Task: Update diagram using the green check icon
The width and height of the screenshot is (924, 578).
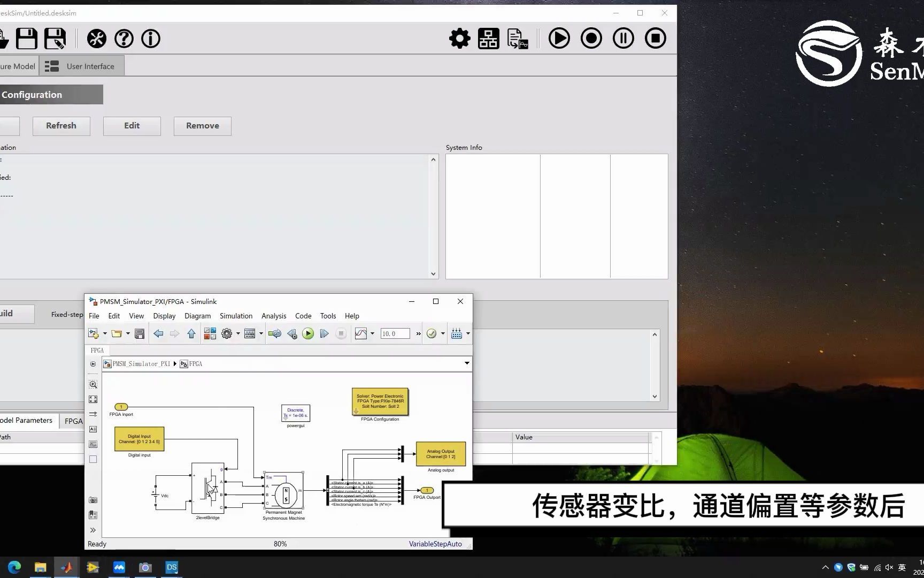Action: tap(432, 333)
